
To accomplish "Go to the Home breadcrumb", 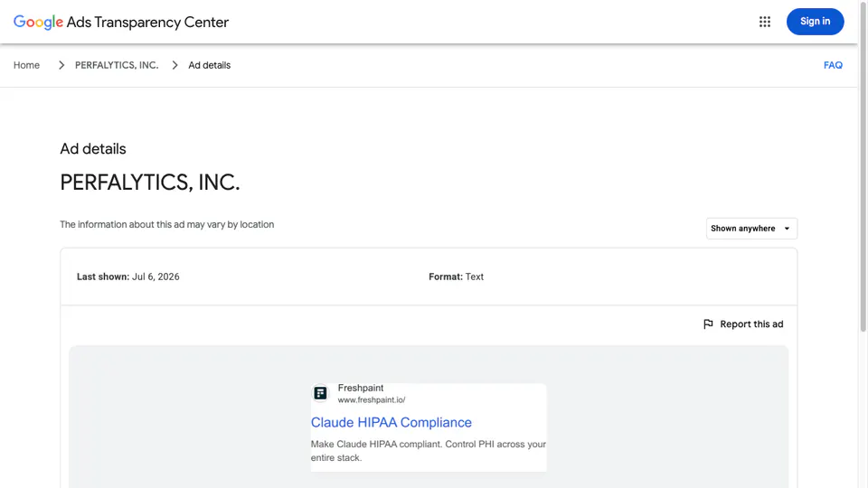I will (26, 65).
